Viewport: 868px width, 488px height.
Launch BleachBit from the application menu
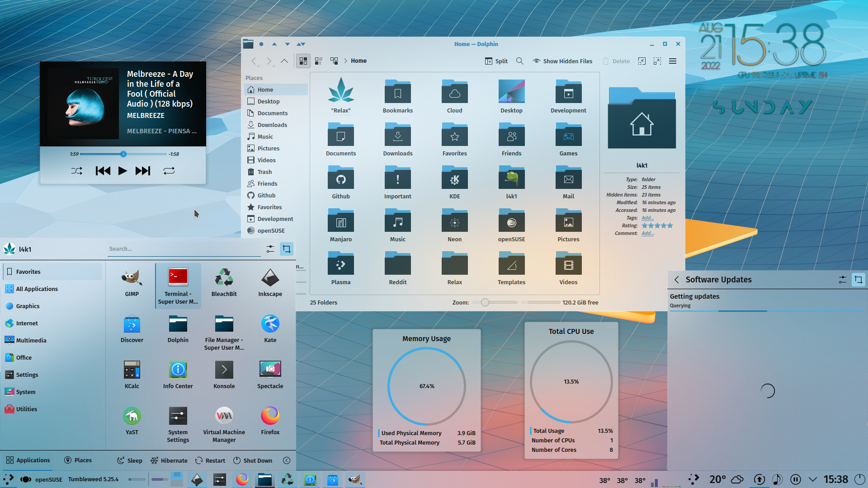224,282
